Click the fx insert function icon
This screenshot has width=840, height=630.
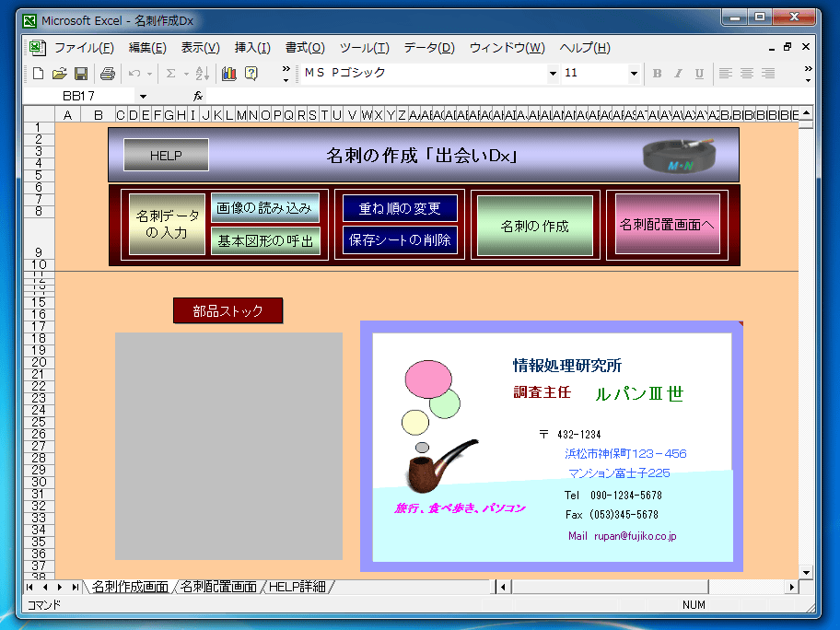click(x=198, y=96)
